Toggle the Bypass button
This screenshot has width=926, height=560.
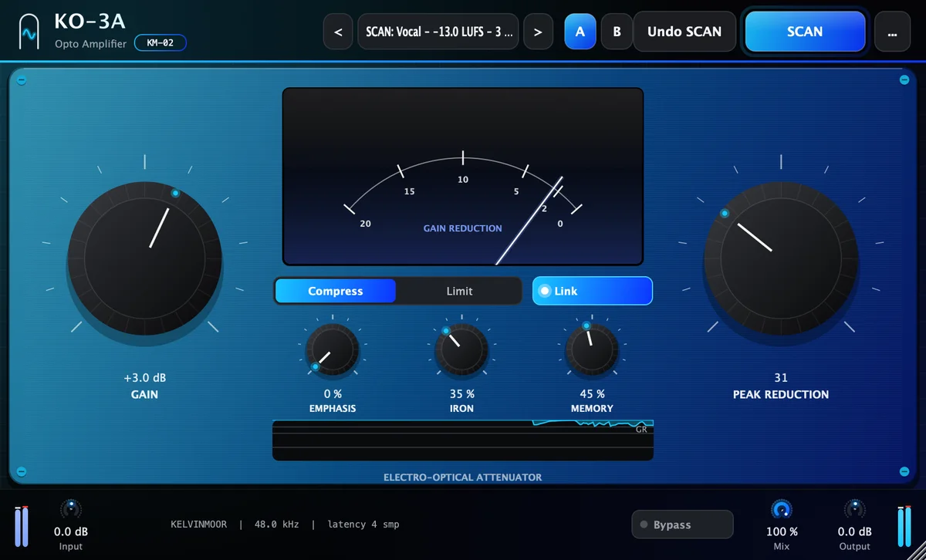682,525
